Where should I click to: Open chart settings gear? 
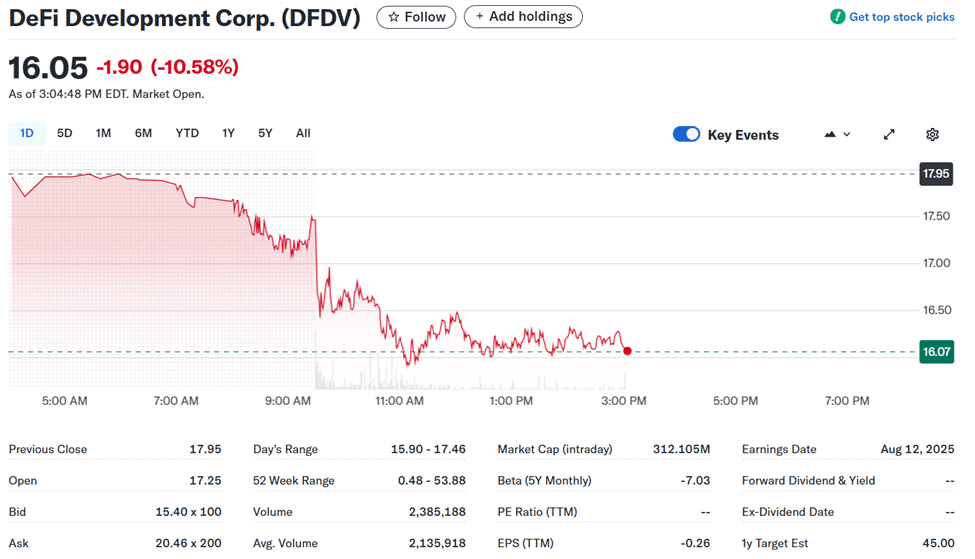coord(932,134)
